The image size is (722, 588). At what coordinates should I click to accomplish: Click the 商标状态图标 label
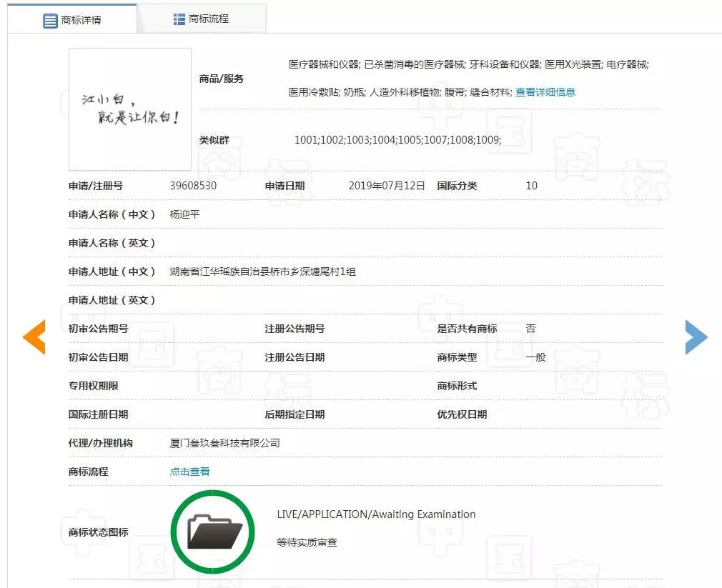(x=98, y=532)
